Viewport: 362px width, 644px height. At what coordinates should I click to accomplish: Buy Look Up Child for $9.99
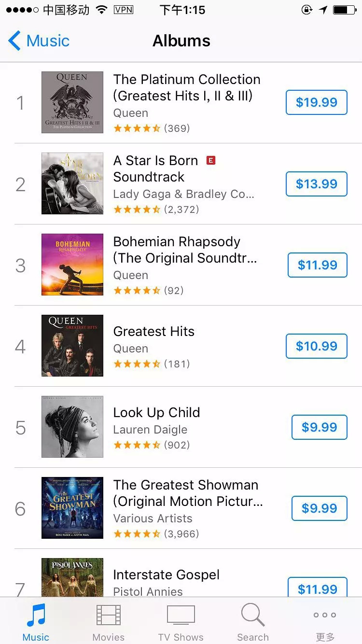(x=319, y=427)
